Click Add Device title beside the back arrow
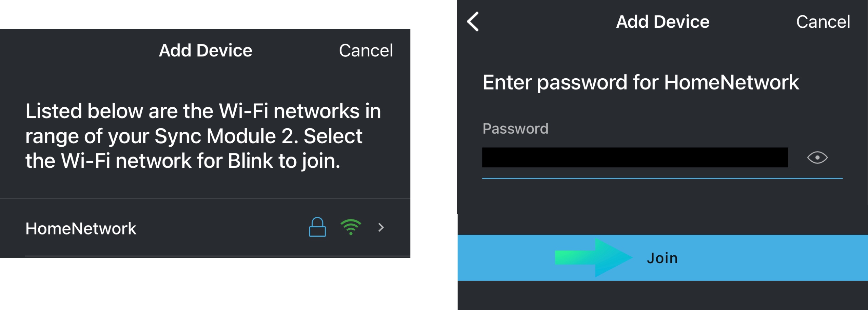This screenshot has width=868, height=310. click(662, 22)
